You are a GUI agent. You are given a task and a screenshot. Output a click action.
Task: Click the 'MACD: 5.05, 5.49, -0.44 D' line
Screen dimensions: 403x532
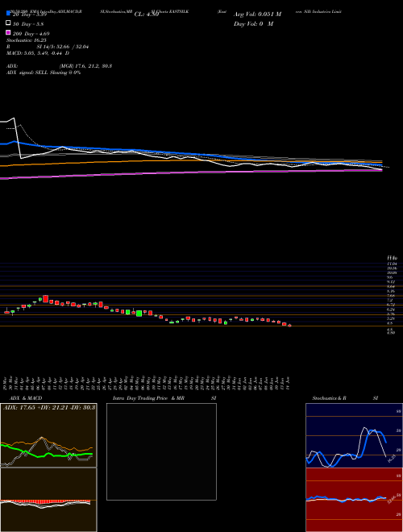[38, 53]
